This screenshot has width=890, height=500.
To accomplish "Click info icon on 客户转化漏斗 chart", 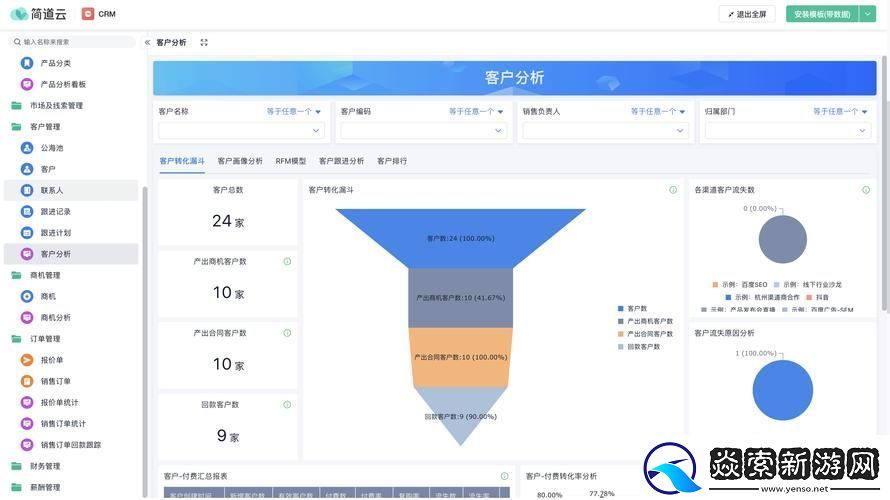I will pyautogui.click(x=673, y=190).
